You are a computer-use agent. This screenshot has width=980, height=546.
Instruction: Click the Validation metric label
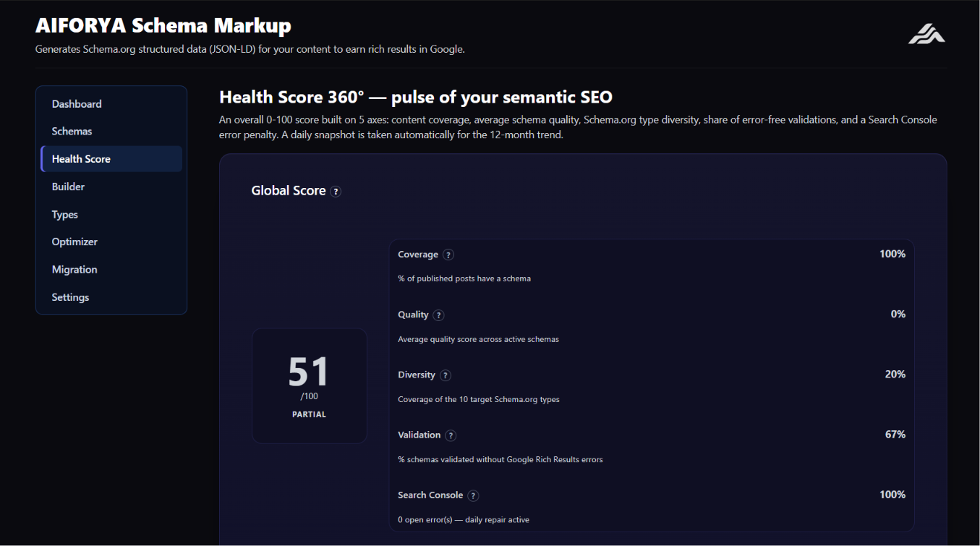click(x=419, y=435)
